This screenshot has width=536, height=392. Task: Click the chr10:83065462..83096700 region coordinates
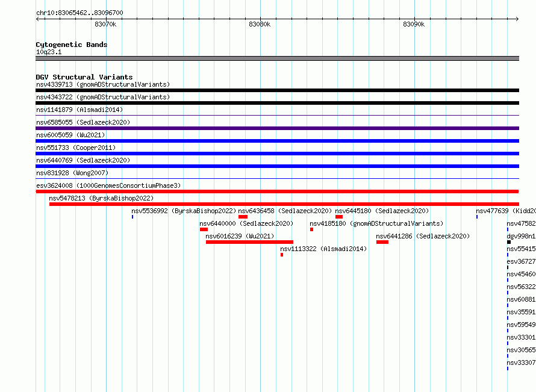(79, 13)
